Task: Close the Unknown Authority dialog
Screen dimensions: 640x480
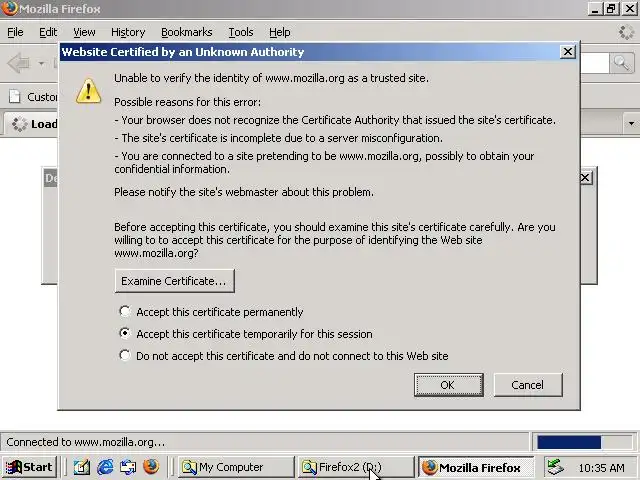Action: [567, 52]
